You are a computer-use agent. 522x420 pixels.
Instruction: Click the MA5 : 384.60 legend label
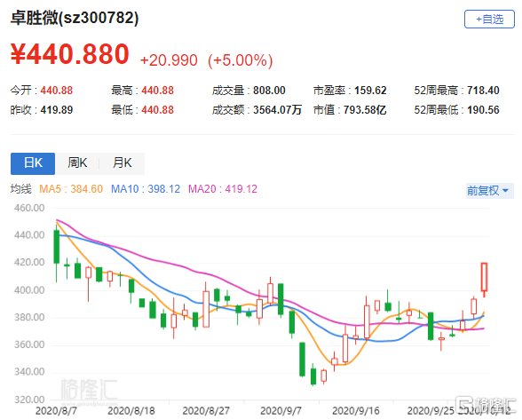(71, 189)
